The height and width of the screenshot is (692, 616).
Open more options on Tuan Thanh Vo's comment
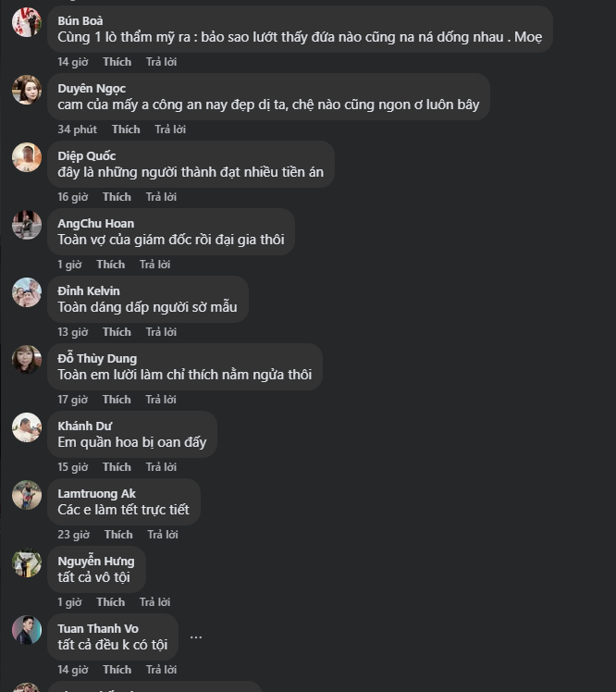pos(196,637)
